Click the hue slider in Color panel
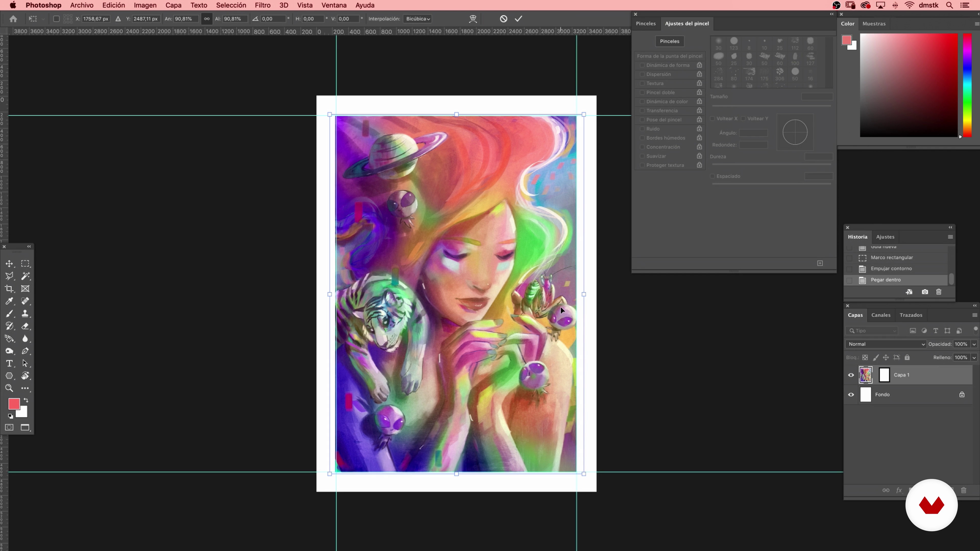The height and width of the screenshot is (551, 980). point(967,85)
